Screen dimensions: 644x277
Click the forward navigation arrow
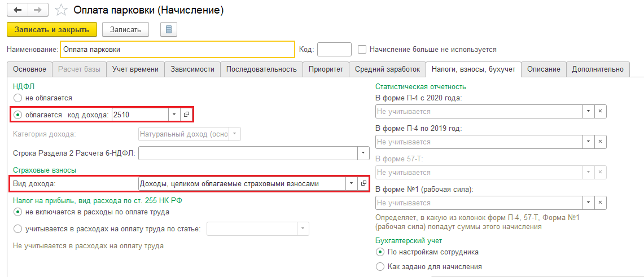point(38,10)
